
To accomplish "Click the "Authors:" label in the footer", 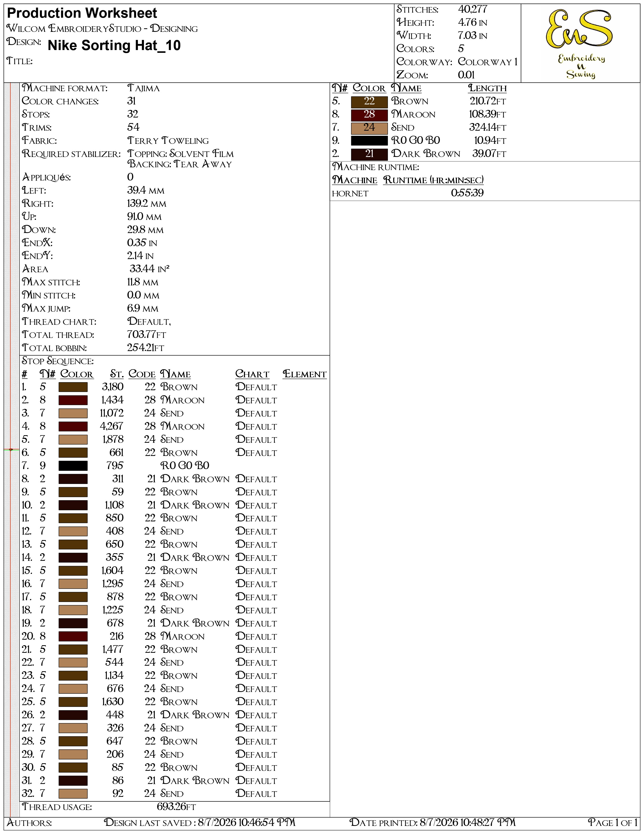I will (x=29, y=823).
